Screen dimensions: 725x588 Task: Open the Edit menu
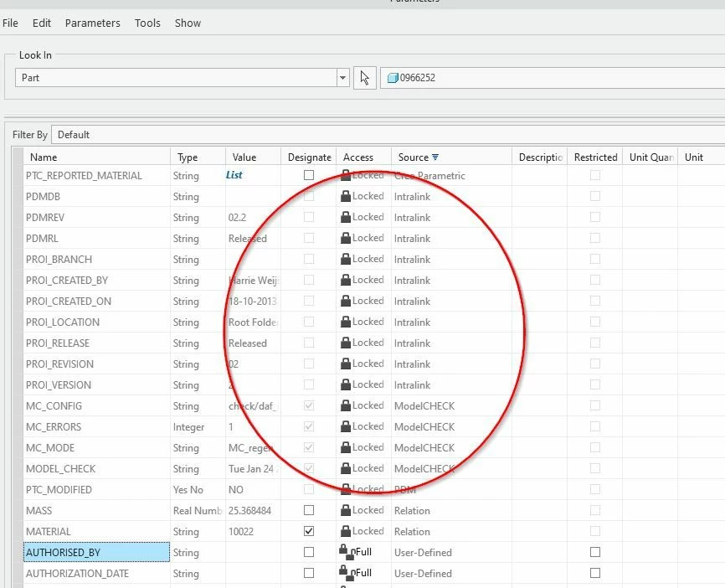point(42,23)
